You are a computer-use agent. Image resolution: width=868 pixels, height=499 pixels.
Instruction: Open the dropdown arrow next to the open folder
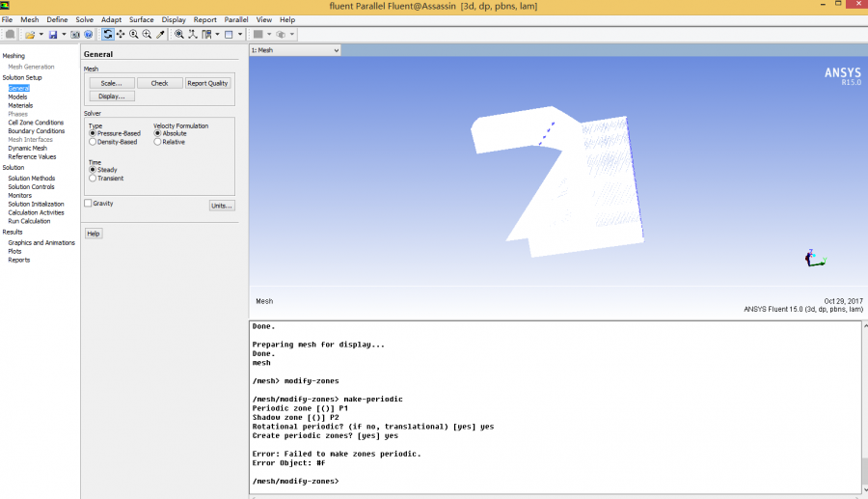coord(41,35)
